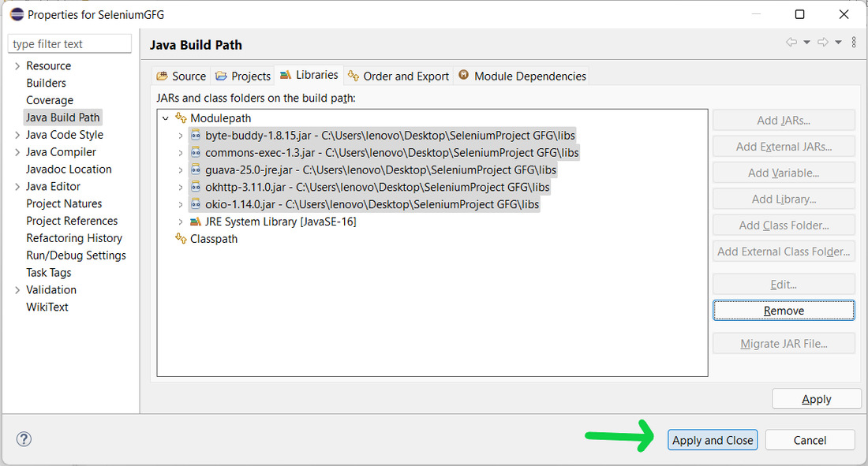Collapse the Modulepath tree node
Screen dimensions: 868x466
coord(166,118)
